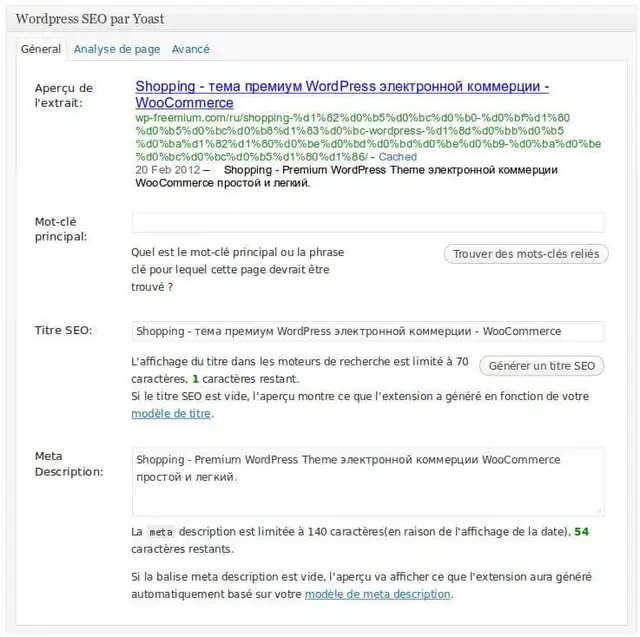Viewport: 640px width, 637px height.
Task: Open the Shopping snippet preview title link
Action: 342,94
